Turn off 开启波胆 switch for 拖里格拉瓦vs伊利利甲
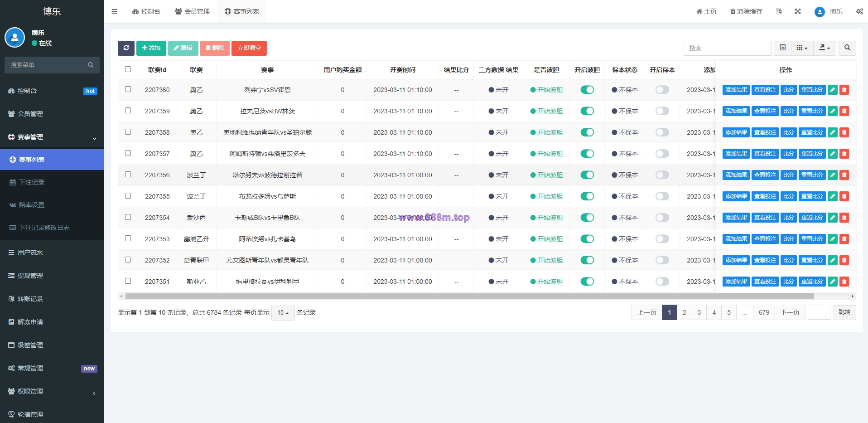868x423 pixels. click(x=587, y=282)
